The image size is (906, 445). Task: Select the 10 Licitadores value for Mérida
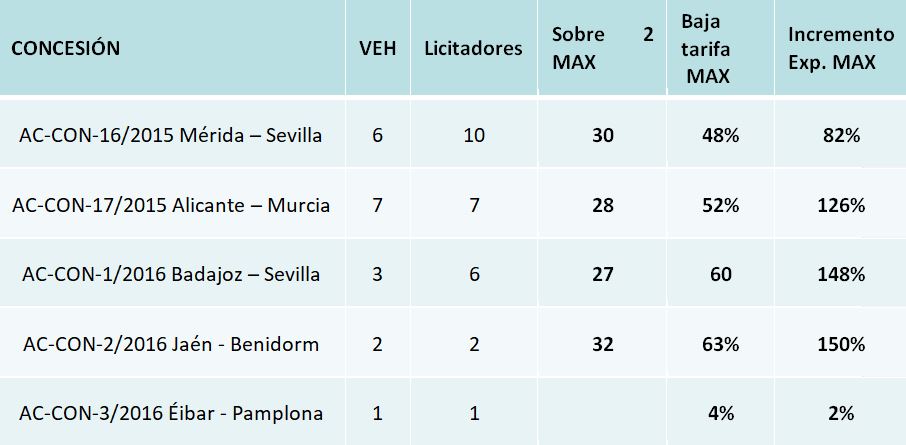point(473,135)
